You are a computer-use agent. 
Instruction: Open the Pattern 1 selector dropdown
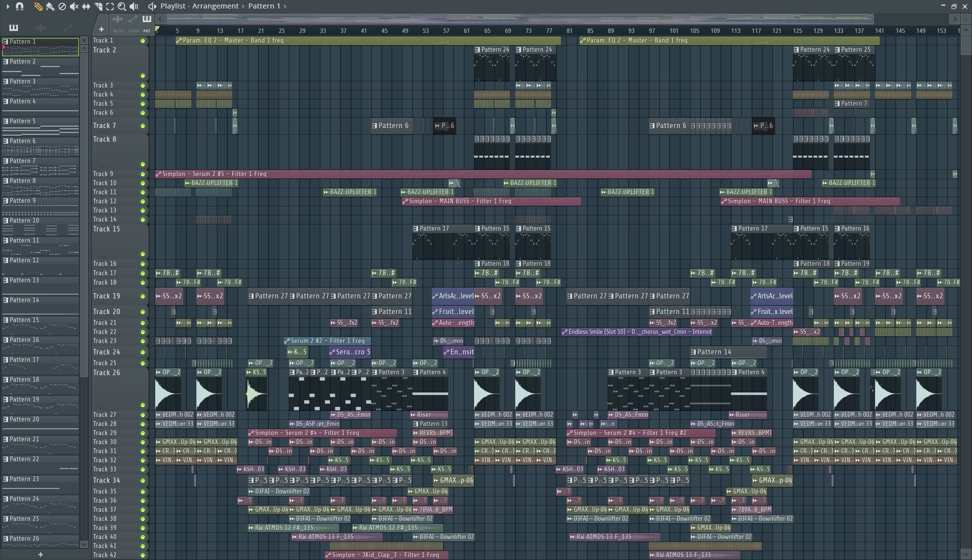(264, 6)
